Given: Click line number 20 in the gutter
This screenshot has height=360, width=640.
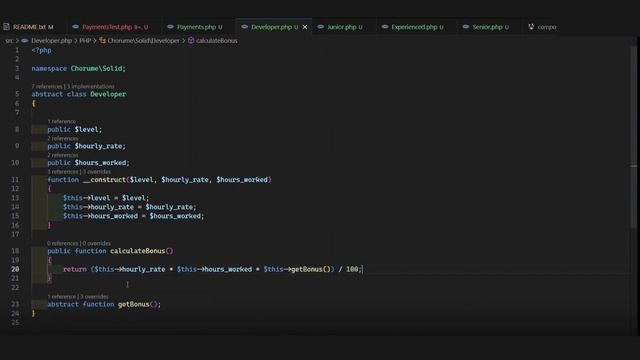Looking at the screenshot, I should tap(15, 269).
